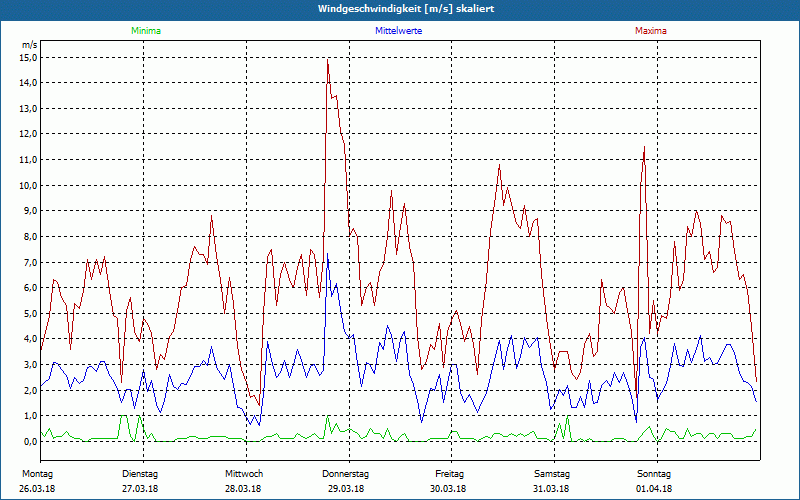Click the blue Mittelwerte peak above 7 m/s

[328, 254]
